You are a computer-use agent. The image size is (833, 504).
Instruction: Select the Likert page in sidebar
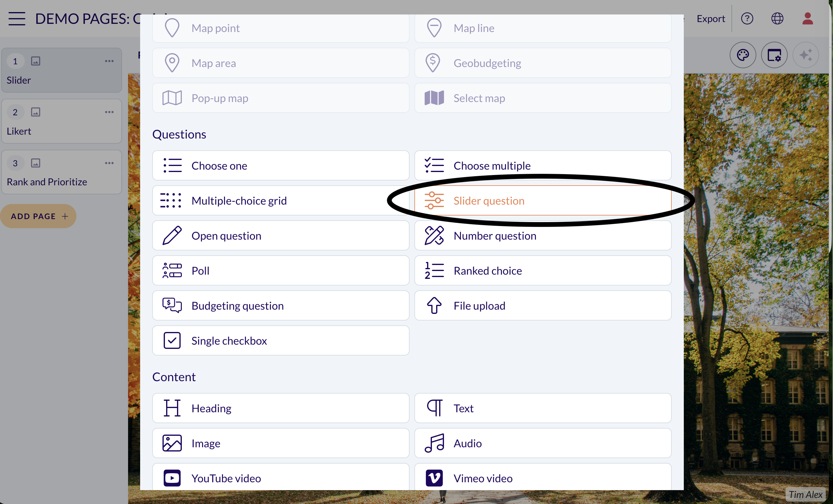tap(62, 121)
